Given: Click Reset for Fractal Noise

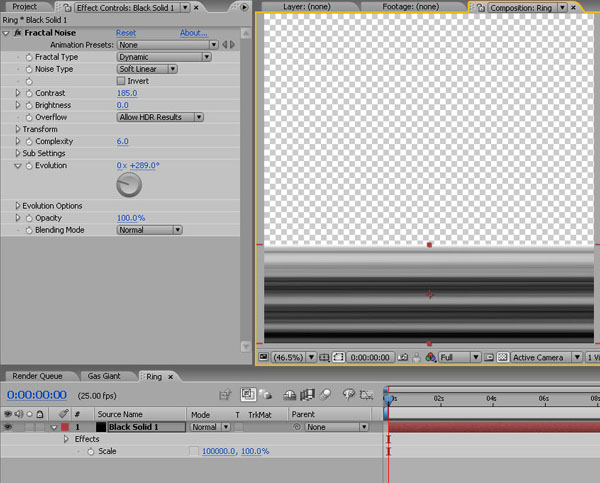Looking at the screenshot, I should (126, 33).
